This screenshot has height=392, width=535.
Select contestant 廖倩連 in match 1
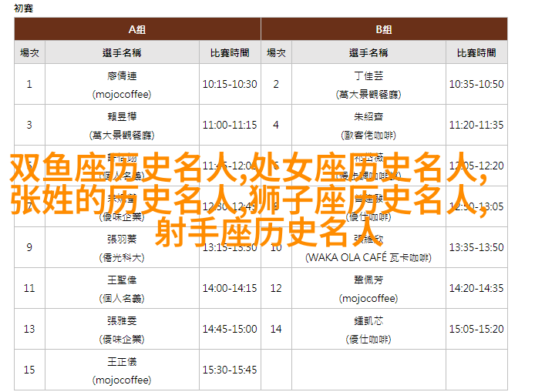[122, 76]
